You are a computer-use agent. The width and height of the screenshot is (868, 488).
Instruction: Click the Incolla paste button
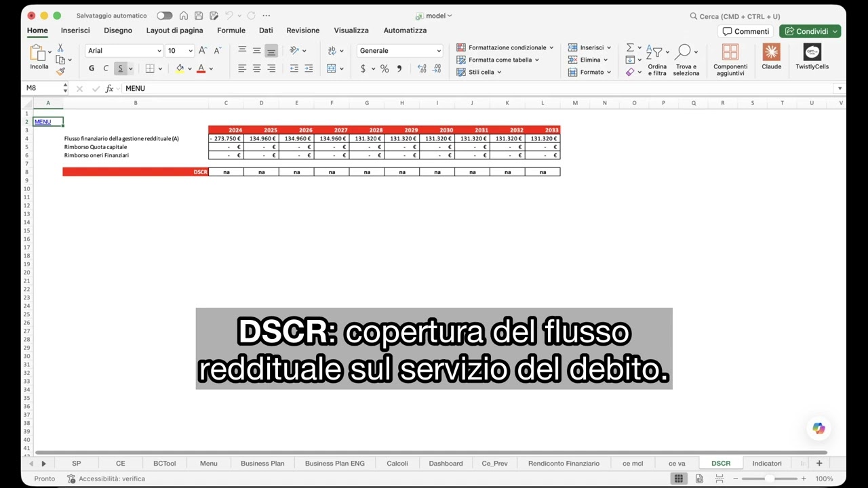[39, 58]
